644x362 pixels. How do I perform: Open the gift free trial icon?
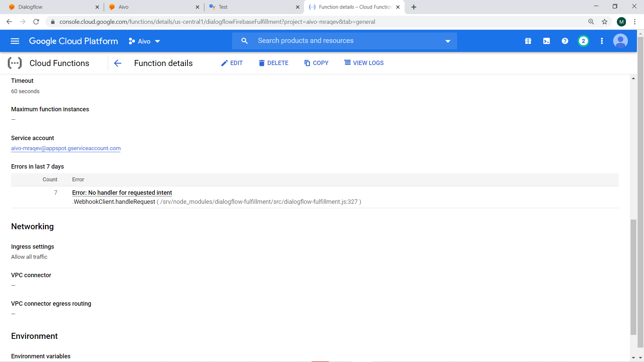[x=528, y=41]
